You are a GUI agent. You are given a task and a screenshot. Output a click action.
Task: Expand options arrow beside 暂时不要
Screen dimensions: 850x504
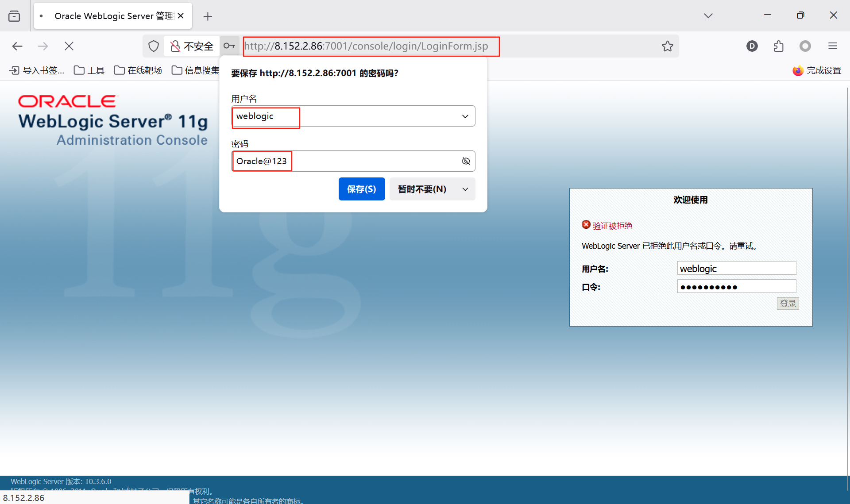click(x=465, y=189)
